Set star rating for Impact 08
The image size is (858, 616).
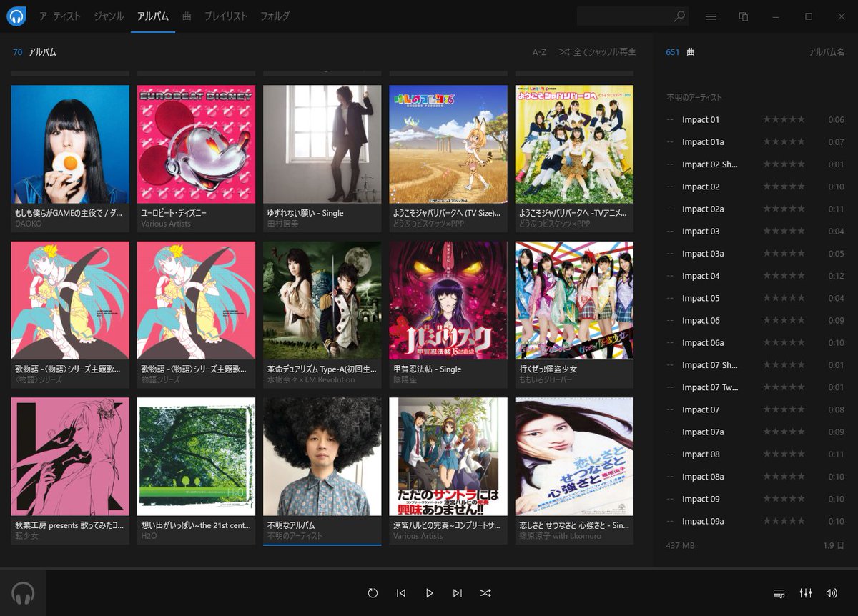(784, 454)
